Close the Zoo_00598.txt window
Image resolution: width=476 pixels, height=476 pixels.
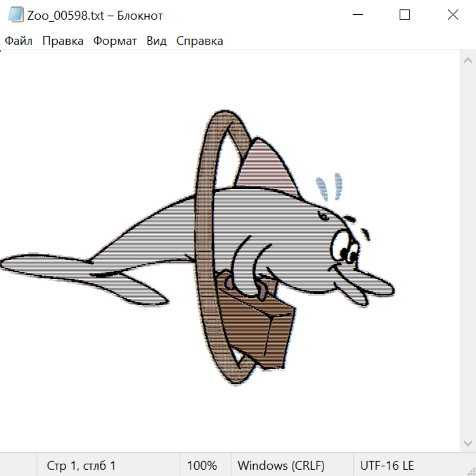click(453, 15)
